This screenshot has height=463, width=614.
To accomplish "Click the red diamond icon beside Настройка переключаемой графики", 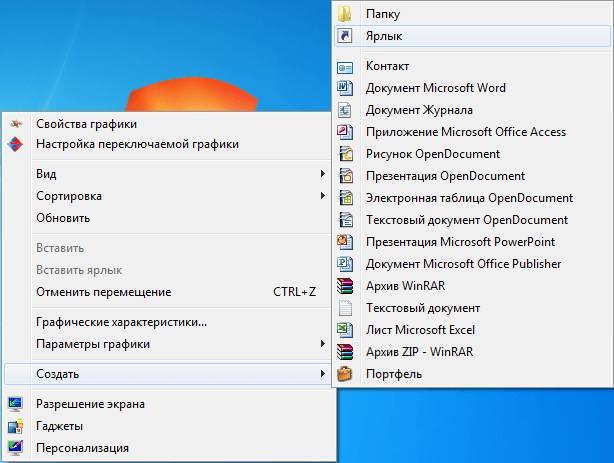I will point(15,144).
